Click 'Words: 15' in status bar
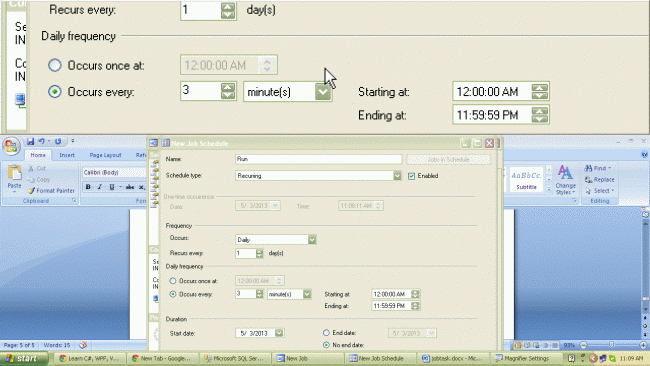 tap(57, 345)
